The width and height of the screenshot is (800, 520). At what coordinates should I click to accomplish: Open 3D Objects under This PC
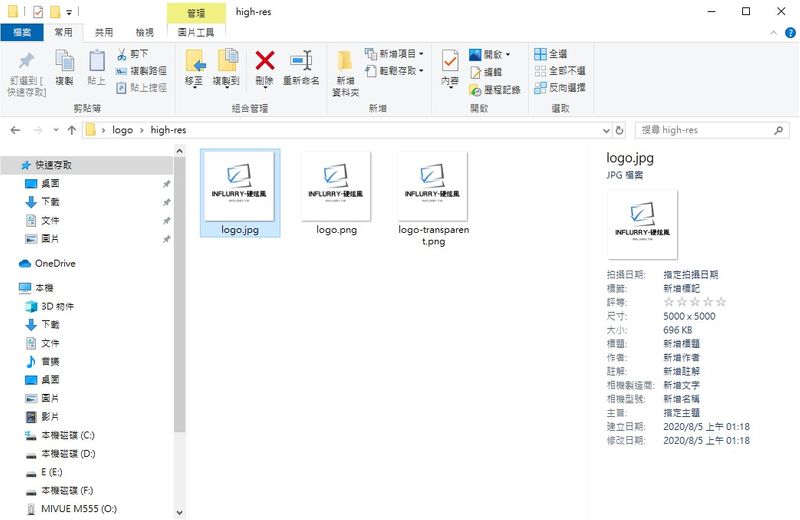pyautogui.click(x=49, y=306)
